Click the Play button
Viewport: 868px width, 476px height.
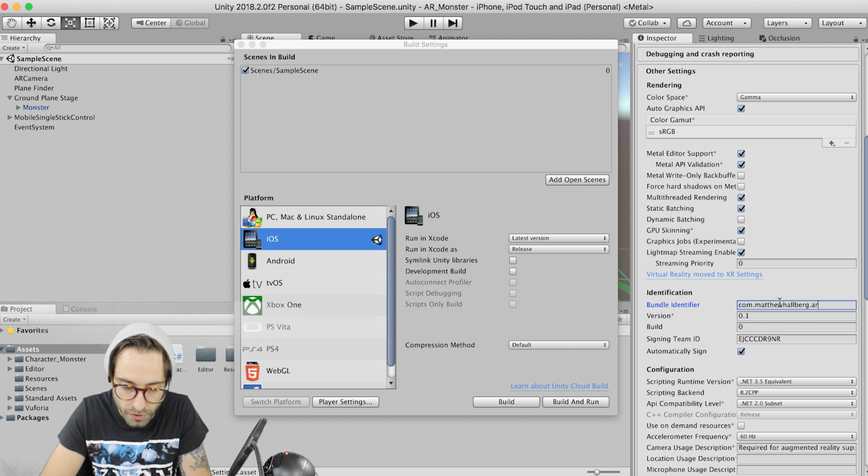point(413,23)
